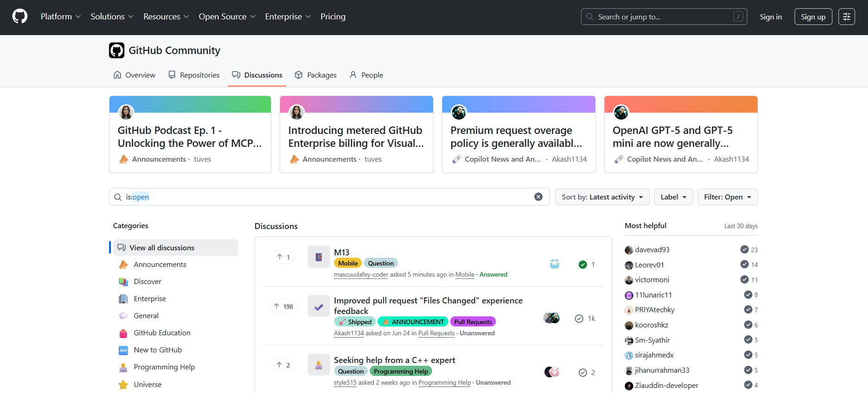
Task: Open the Filter: Open dropdown
Action: 727,197
